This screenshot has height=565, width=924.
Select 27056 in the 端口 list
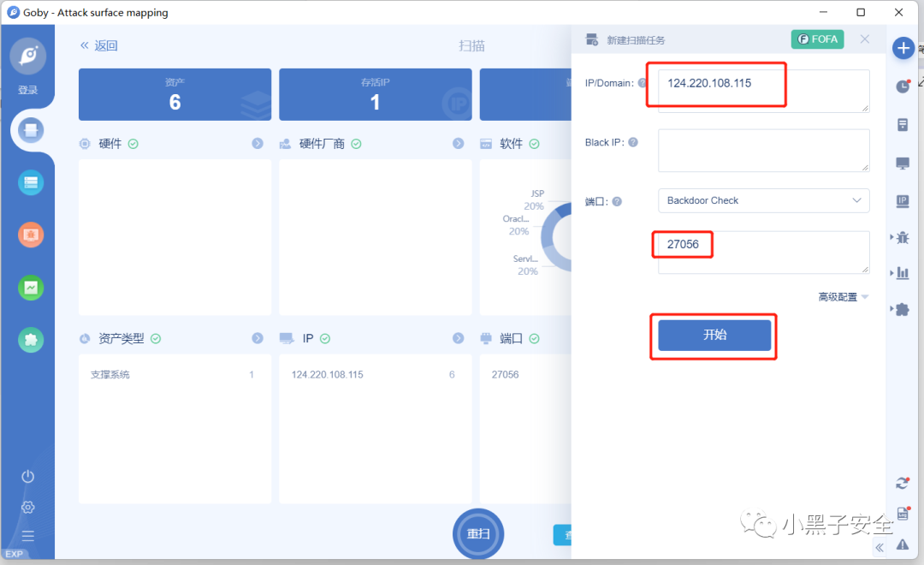[x=505, y=374]
